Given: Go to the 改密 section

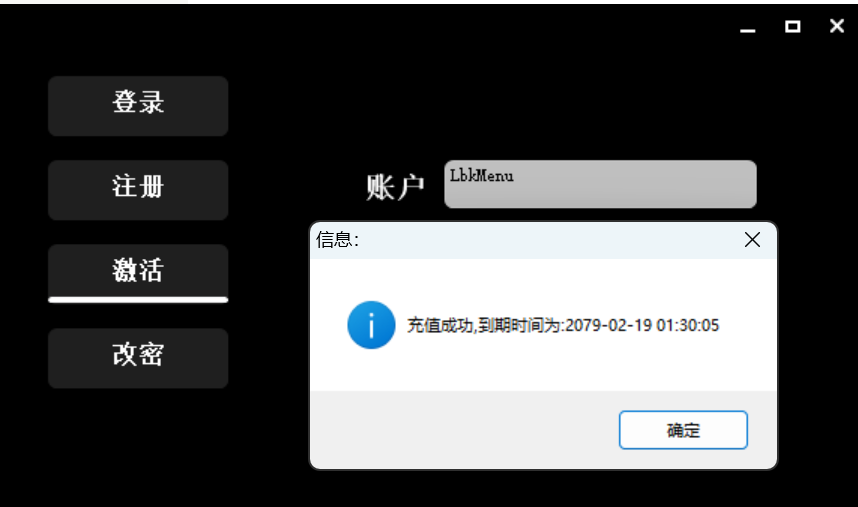Looking at the screenshot, I should point(138,358).
